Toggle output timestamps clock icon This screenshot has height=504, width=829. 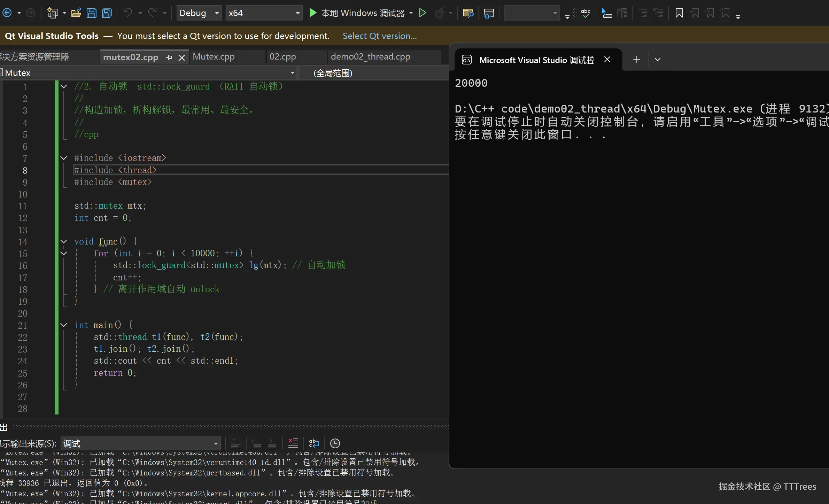[335, 443]
